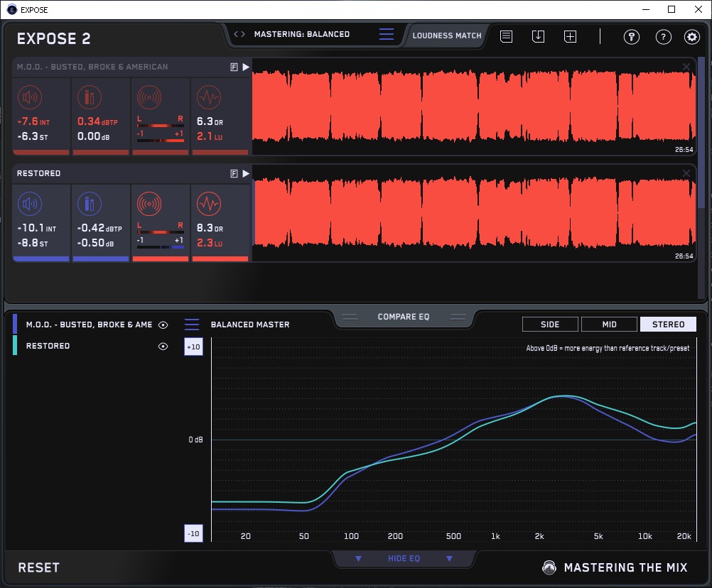Collapse the EQ panel with HIDE EQ
This screenshot has width=712, height=588.
coord(404,559)
